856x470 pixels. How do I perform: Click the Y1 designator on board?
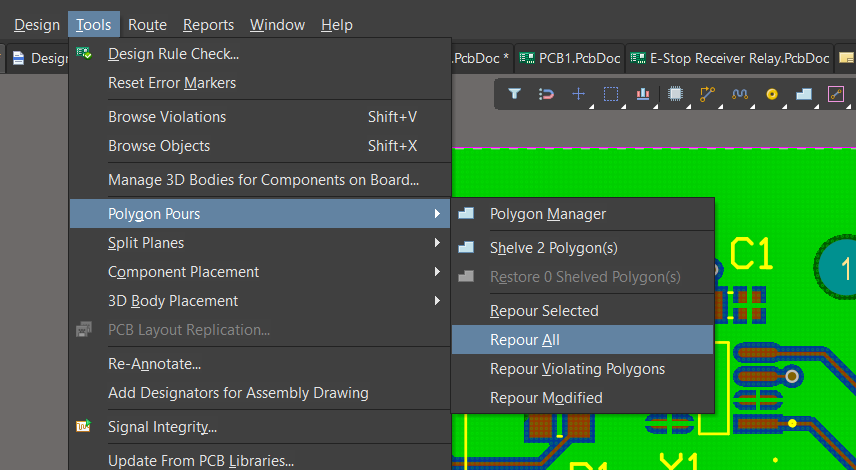click(x=679, y=462)
